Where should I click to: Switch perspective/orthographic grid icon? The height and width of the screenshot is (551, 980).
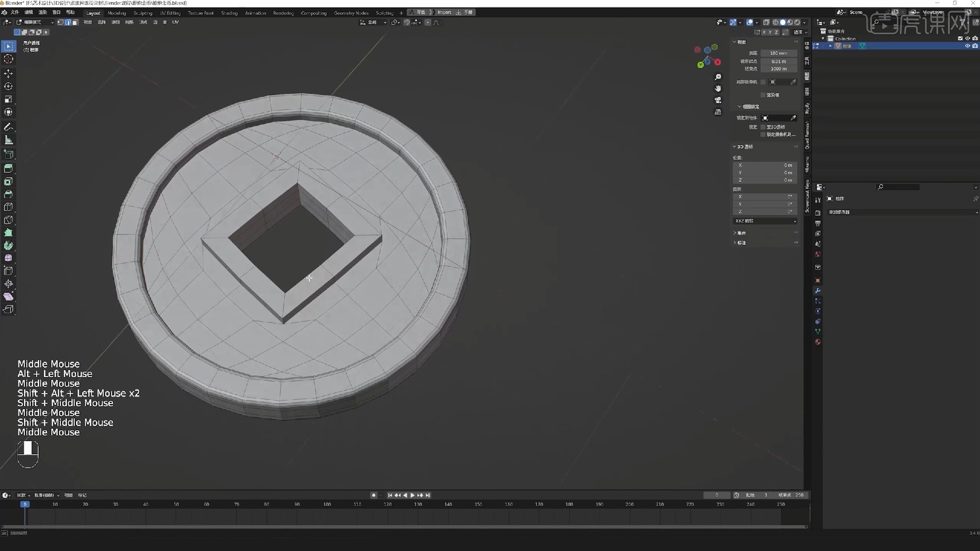coord(718,112)
